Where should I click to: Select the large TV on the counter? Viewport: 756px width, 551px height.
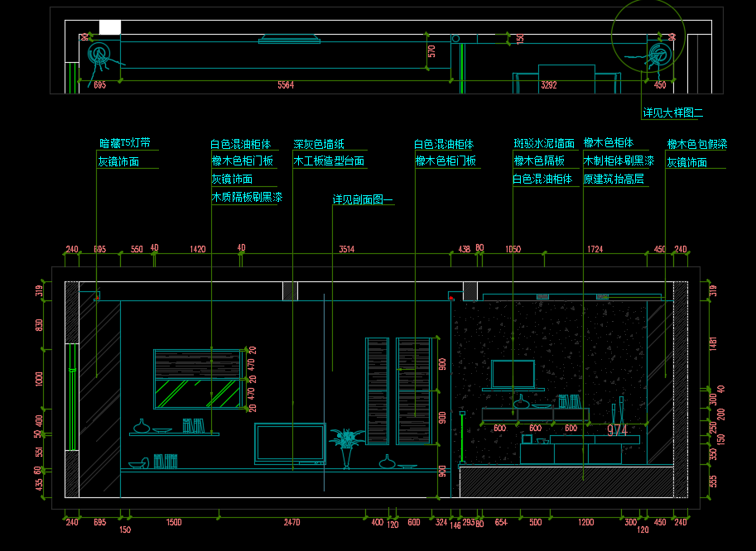(x=291, y=443)
